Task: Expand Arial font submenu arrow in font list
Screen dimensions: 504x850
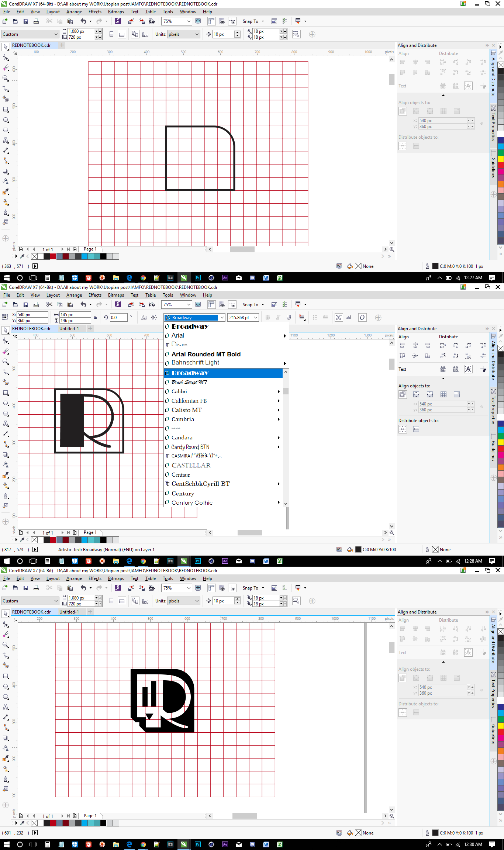Action: point(285,336)
